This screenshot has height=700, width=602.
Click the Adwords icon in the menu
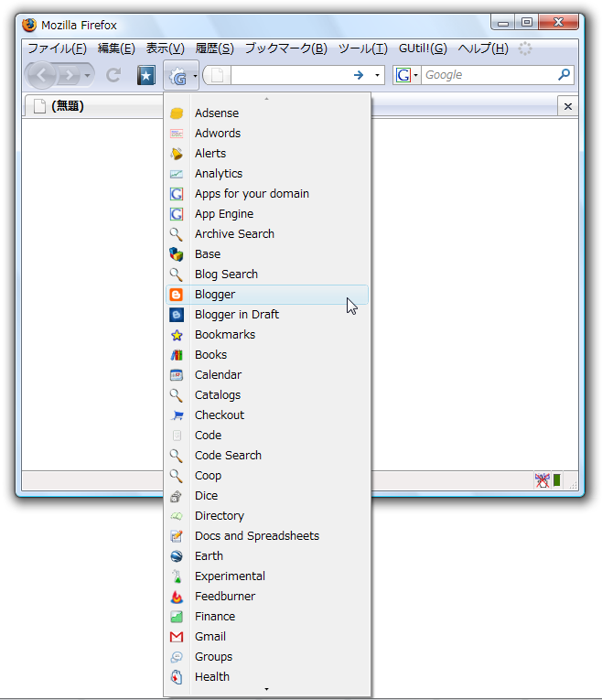coord(177,134)
